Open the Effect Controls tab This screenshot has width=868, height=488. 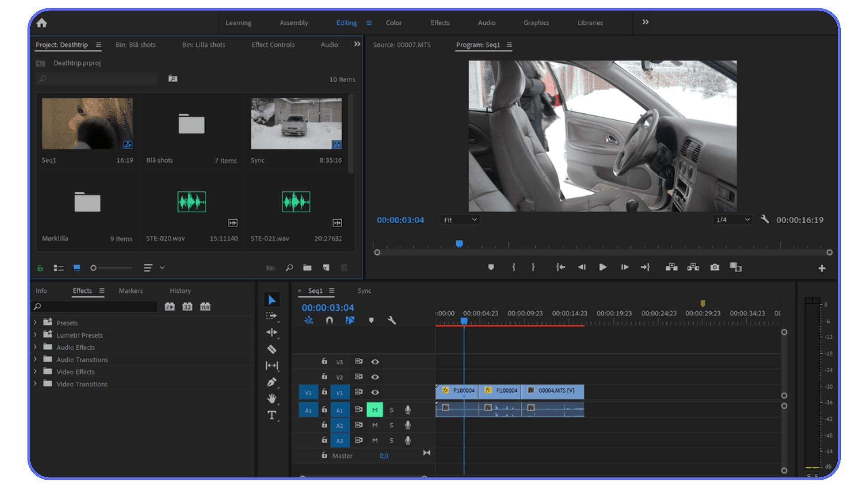click(273, 45)
